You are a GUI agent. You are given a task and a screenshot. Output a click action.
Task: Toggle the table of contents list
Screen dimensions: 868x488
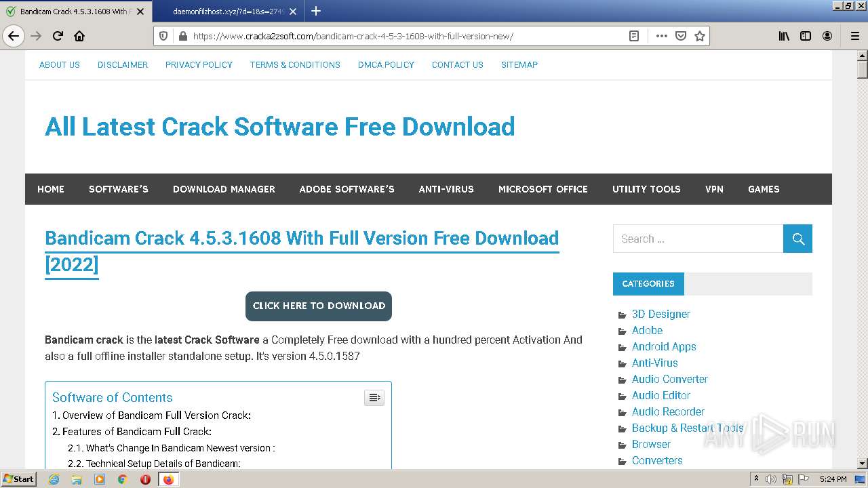point(374,398)
